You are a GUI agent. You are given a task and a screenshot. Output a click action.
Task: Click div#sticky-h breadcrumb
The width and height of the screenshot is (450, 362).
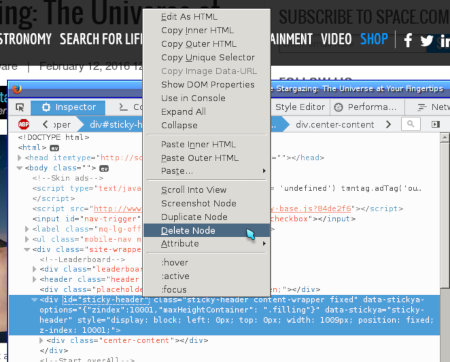click(116, 125)
